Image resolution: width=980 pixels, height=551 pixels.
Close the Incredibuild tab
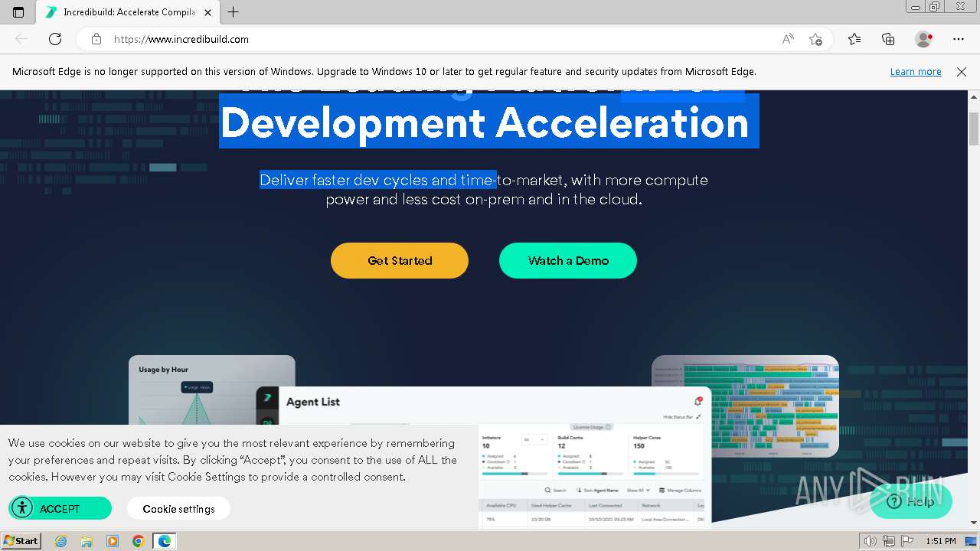click(x=207, y=12)
